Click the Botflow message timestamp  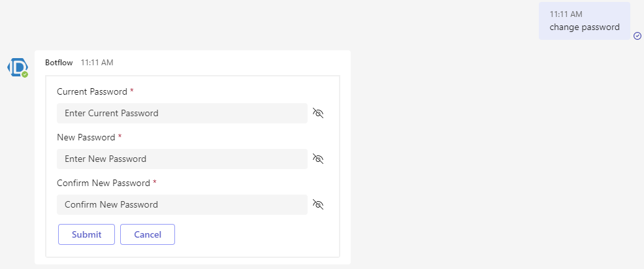pos(97,63)
